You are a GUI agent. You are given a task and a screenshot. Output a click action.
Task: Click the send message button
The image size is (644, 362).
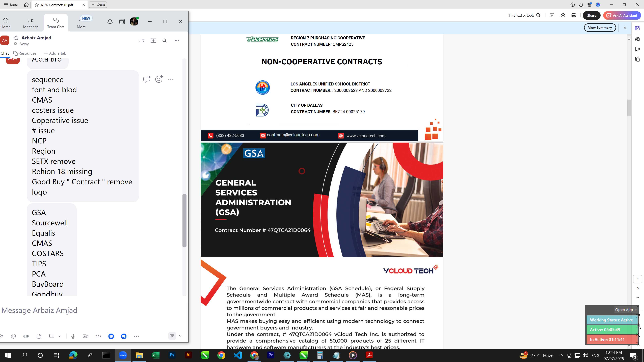click(x=172, y=336)
